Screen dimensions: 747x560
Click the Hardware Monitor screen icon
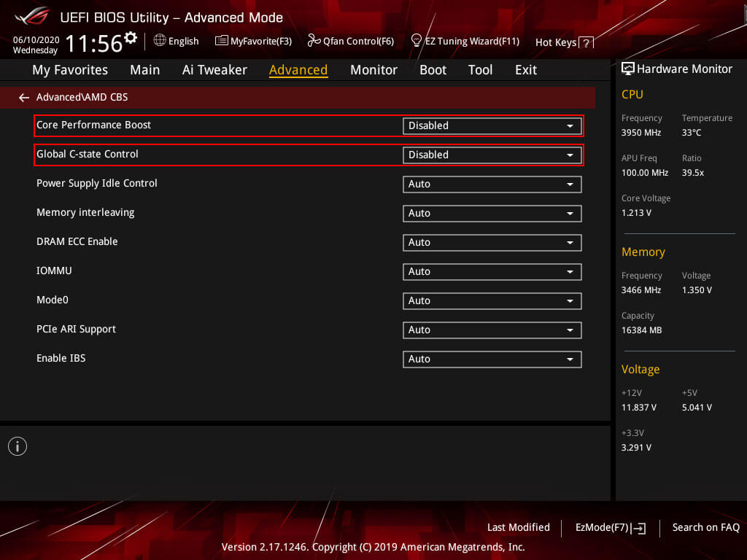click(628, 69)
